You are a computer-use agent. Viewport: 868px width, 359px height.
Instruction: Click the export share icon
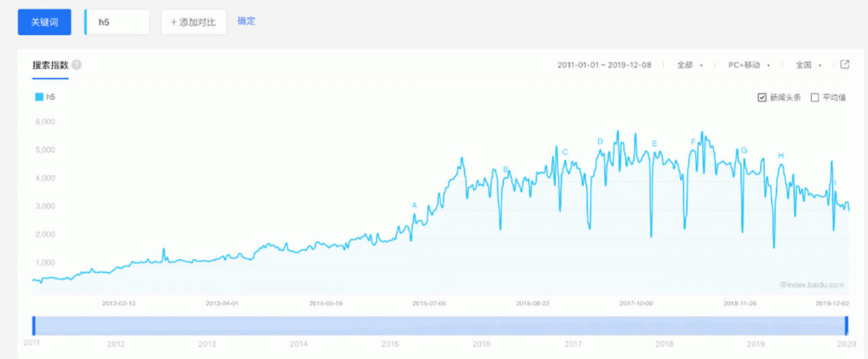[844, 64]
